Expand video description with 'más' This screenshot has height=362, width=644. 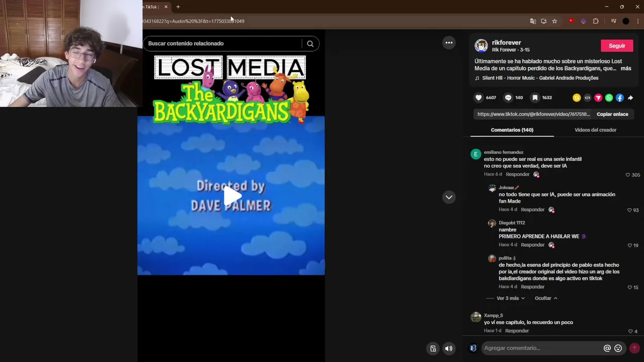(x=626, y=68)
